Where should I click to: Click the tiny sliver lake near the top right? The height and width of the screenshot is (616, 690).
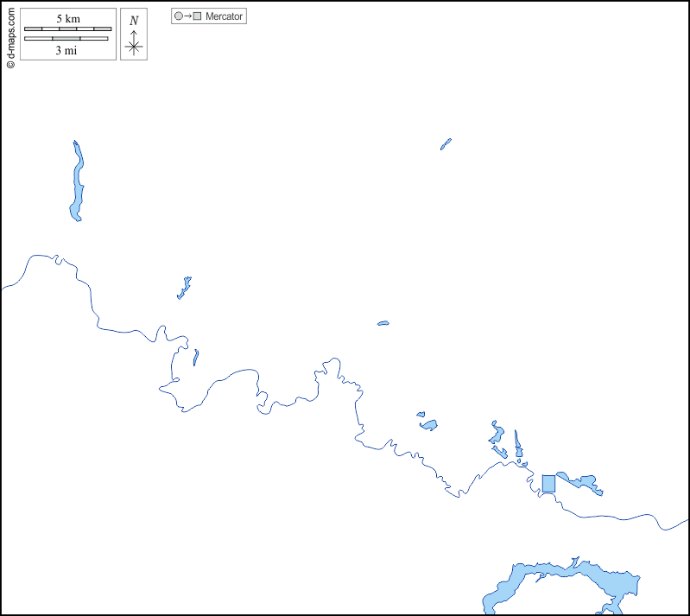pos(446,144)
